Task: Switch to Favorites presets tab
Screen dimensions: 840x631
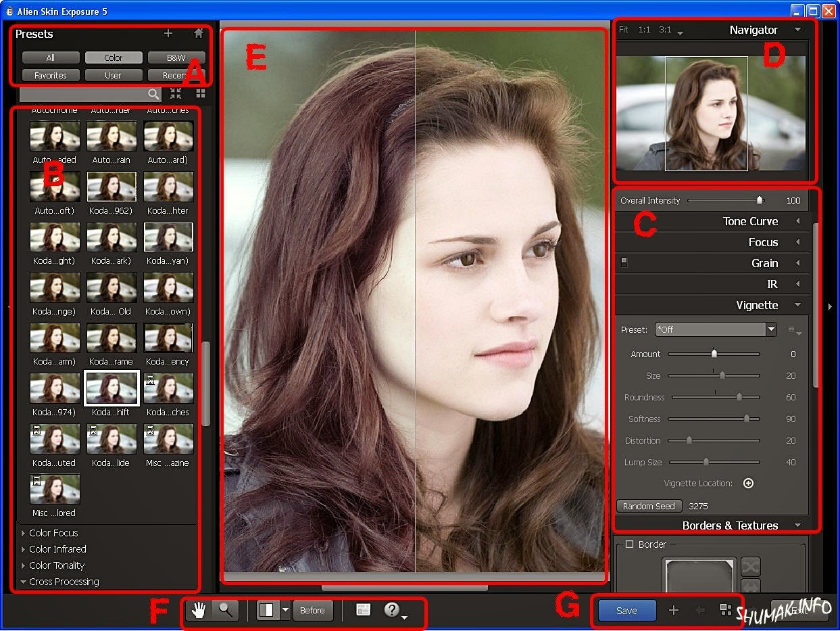Action: [51, 75]
